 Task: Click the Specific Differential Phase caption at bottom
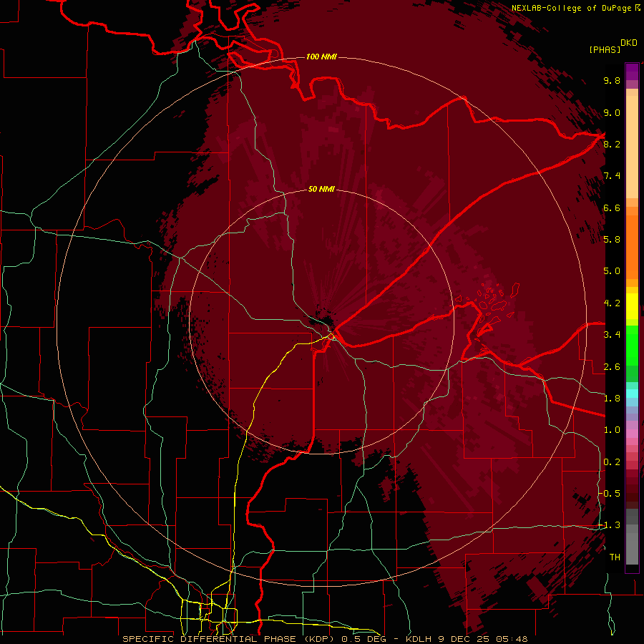[325, 639]
